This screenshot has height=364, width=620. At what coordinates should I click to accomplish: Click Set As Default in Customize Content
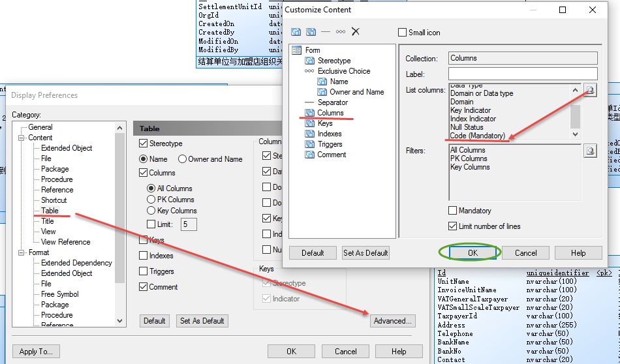365,253
